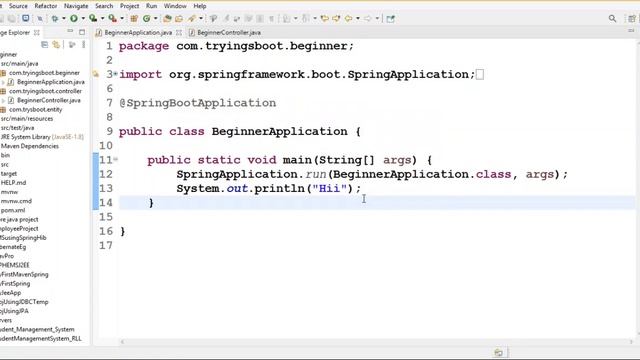640x360 pixels.
Task: Select HELP.md file in tree
Action: 13,183
